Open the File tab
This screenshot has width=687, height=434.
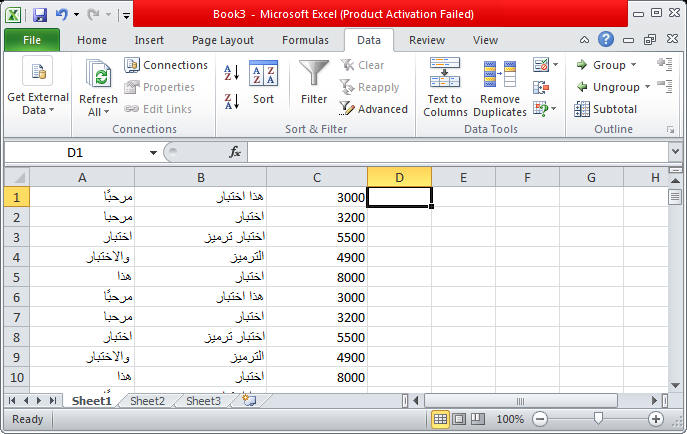32,40
